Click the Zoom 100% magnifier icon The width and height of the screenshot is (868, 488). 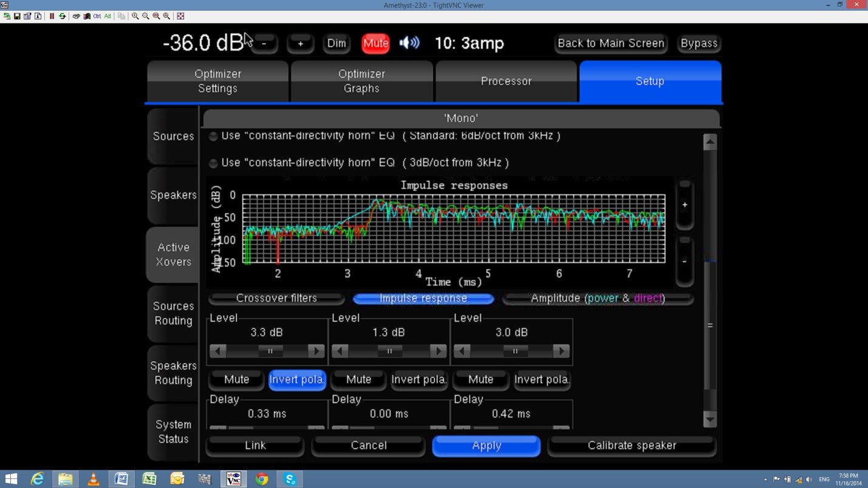coord(156,16)
